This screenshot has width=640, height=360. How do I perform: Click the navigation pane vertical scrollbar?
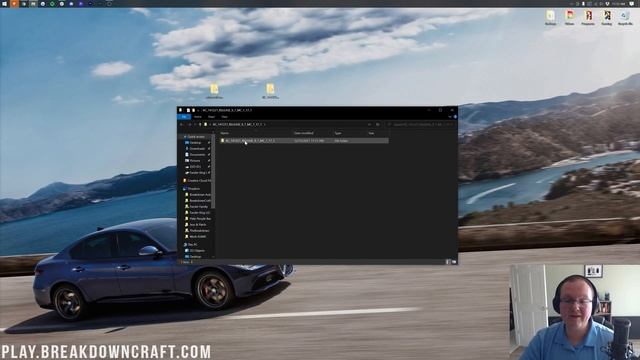click(213, 171)
